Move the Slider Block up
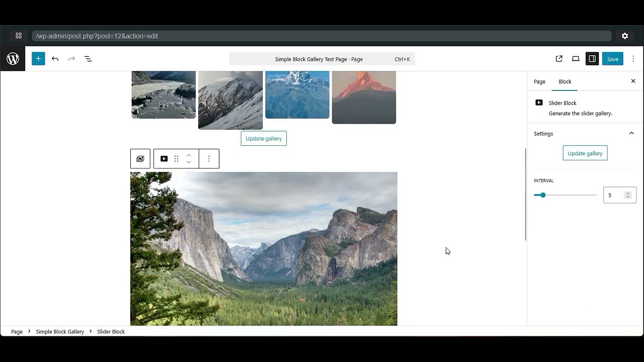This screenshot has width=644, height=362. (189, 155)
